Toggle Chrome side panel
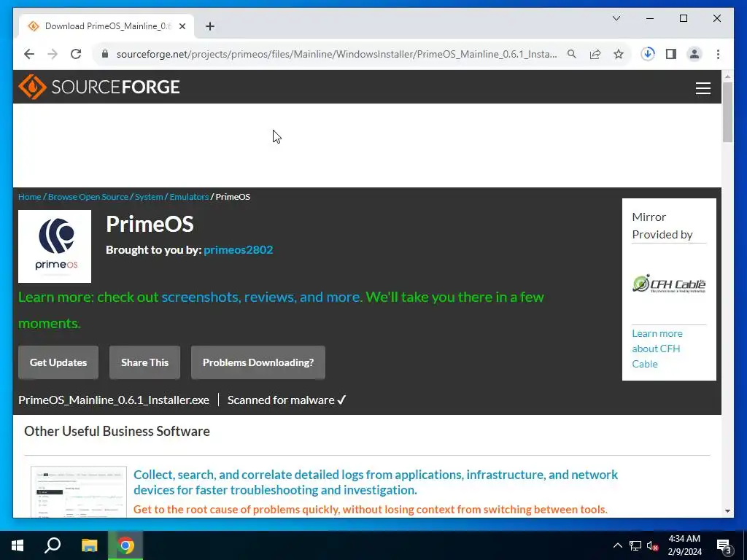The height and width of the screenshot is (560, 747). [671, 54]
